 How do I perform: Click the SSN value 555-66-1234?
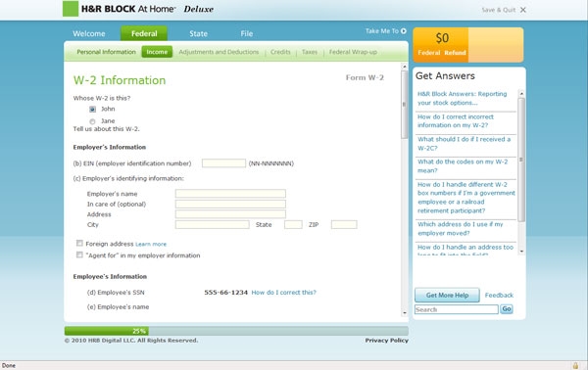pos(225,293)
